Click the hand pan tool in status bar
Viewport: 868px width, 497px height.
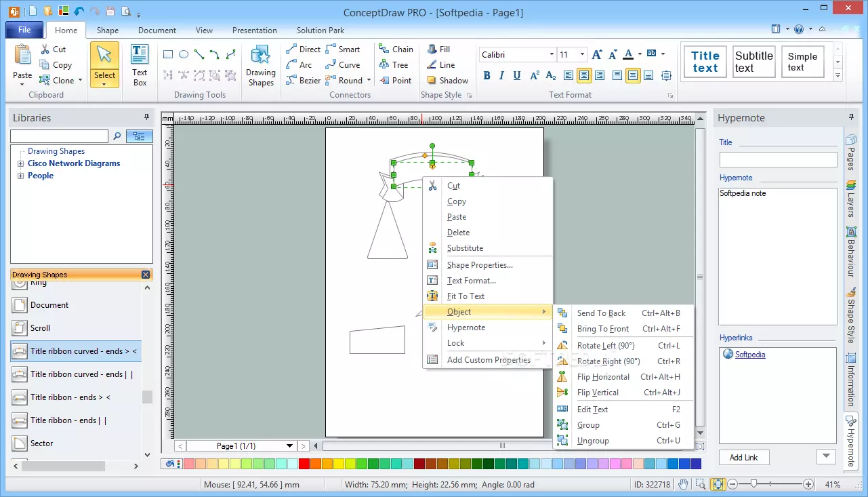684,484
